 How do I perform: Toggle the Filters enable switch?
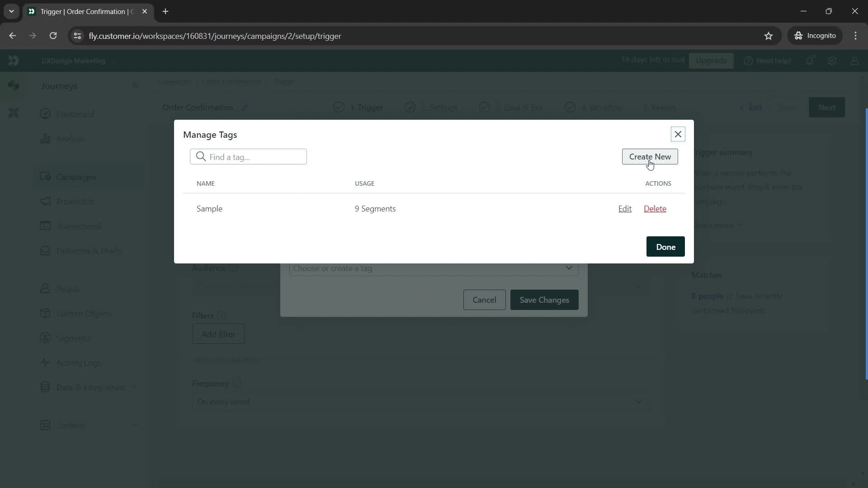(221, 315)
